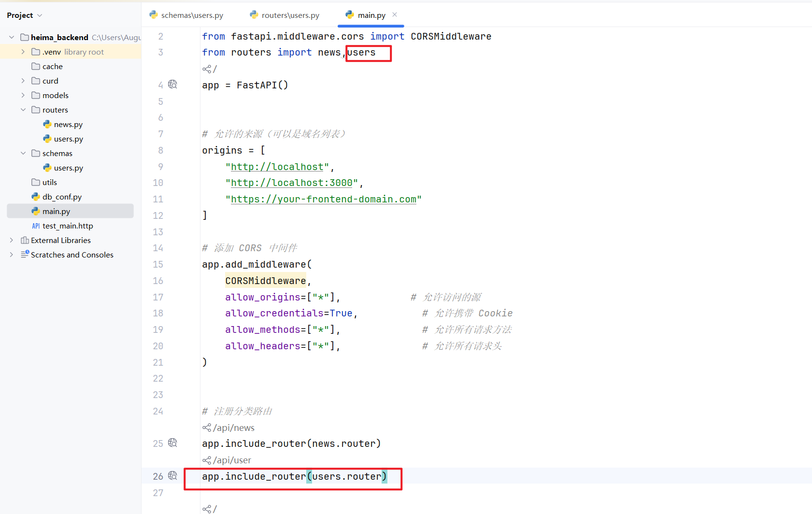This screenshot has width=812, height=514.
Task: Follow the http://localhost:3000 link
Action: (291, 183)
